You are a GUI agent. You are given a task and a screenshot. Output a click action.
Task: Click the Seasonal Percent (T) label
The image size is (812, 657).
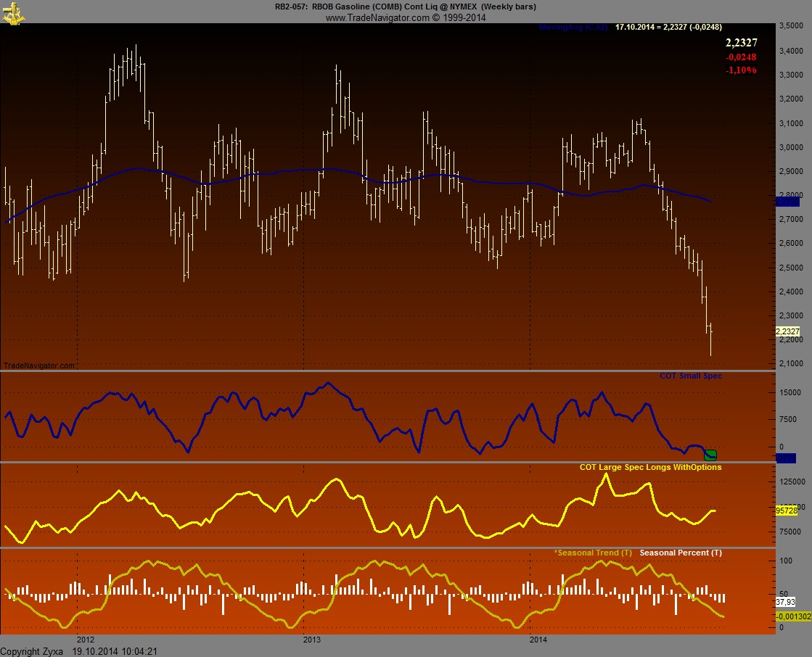click(681, 553)
